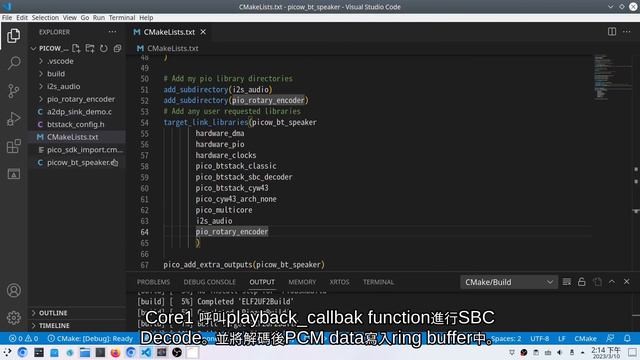Open the Help menu
This screenshot has height=360, width=640.
(x=146, y=18)
